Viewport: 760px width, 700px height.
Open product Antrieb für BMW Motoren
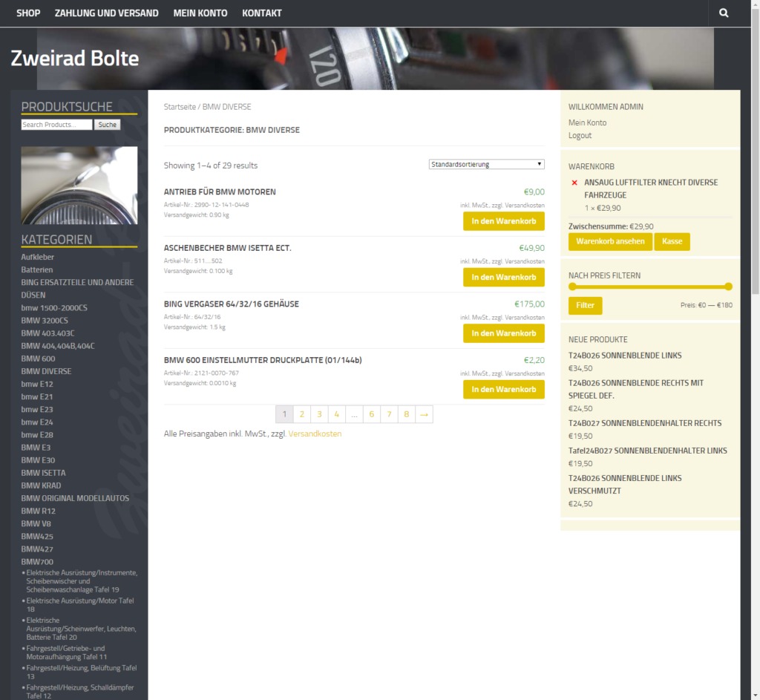tap(220, 192)
